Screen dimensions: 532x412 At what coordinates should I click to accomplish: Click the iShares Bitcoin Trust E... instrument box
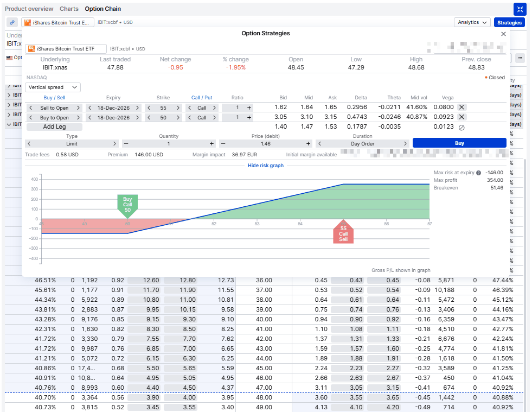point(57,22)
